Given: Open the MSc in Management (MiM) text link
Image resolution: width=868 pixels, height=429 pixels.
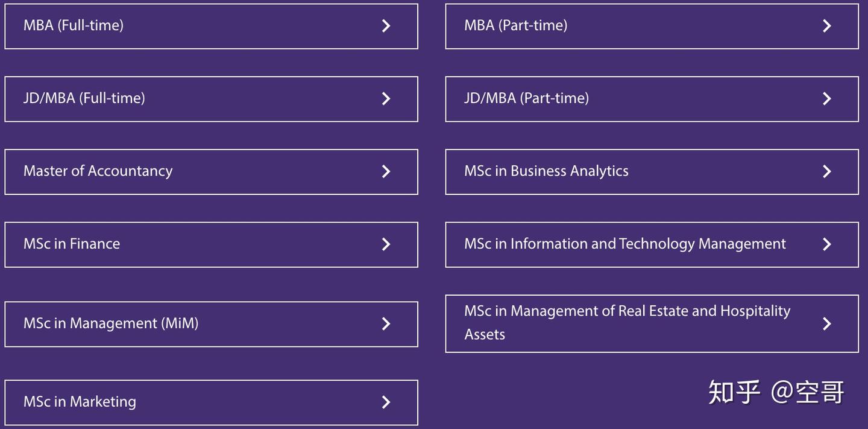Looking at the screenshot, I should click(x=111, y=323).
